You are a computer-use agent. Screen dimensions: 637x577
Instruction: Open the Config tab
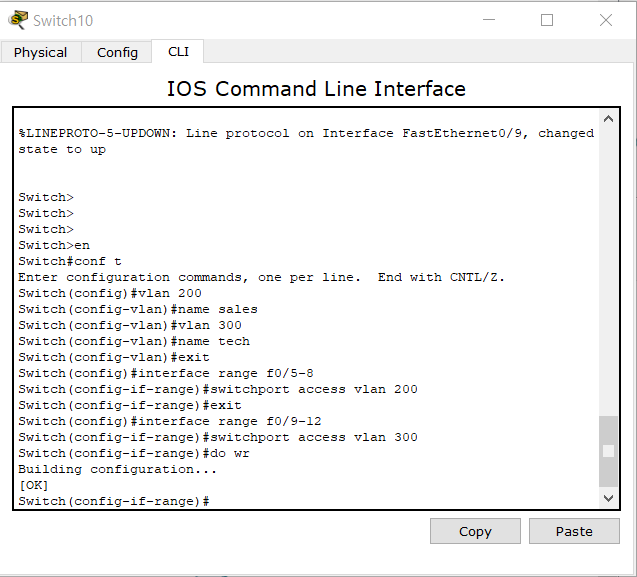coord(117,52)
